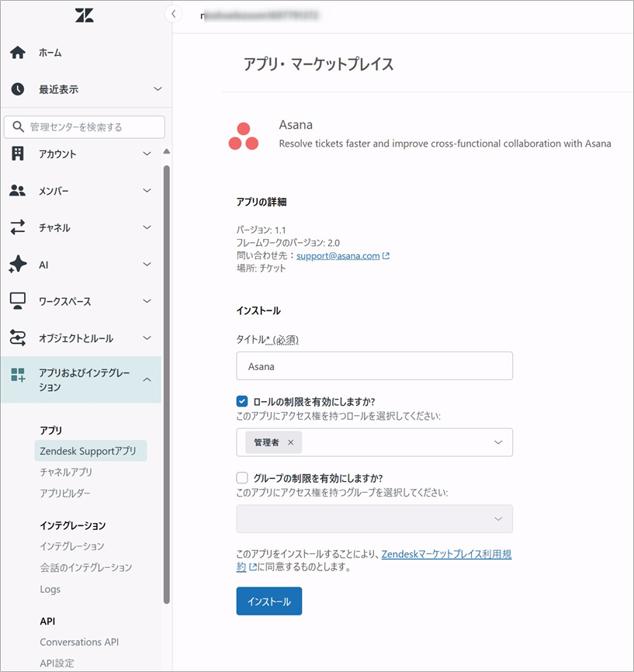Click the Home house icon
This screenshot has width=634, height=672.
(x=18, y=53)
